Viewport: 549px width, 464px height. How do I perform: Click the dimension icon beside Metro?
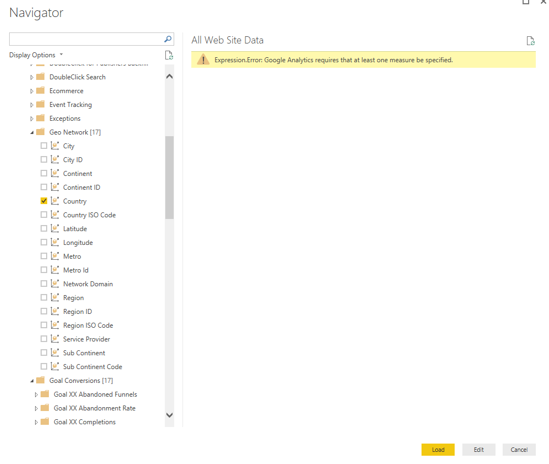[55, 256]
